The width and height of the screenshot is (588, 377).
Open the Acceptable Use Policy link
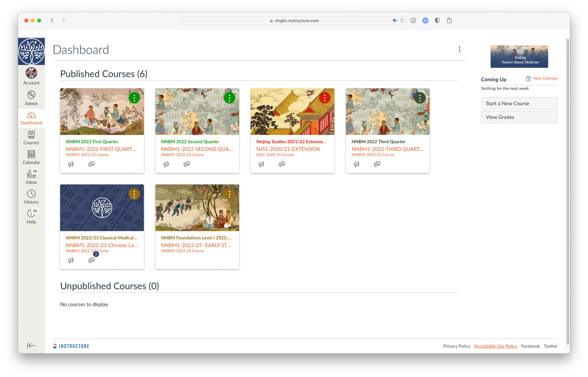click(x=495, y=346)
